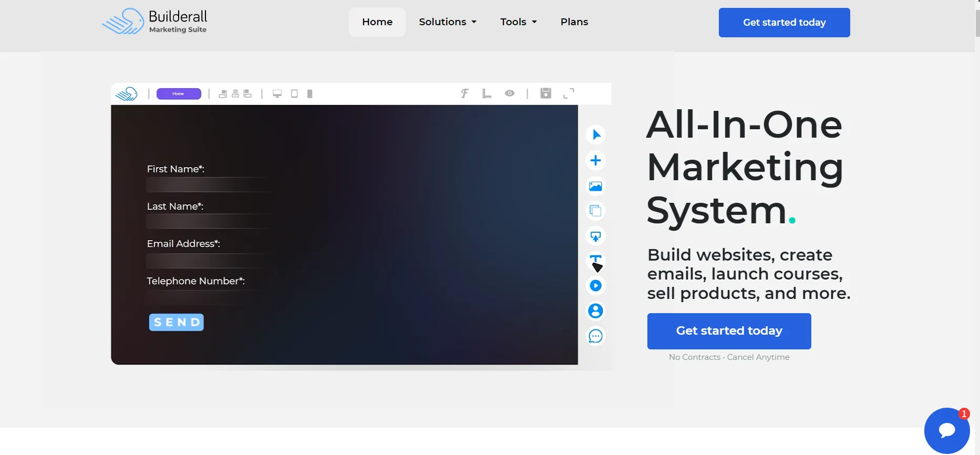The width and height of the screenshot is (980, 455).
Task: Click the plus add element tool
Action: point(596,160)
